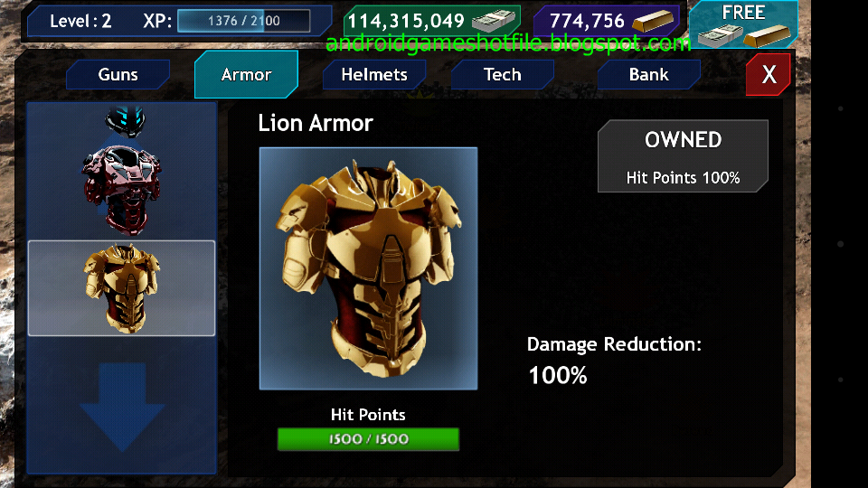Select the Armor tab
This screenshot has width=868, height=488.
[x=246, y=75]
